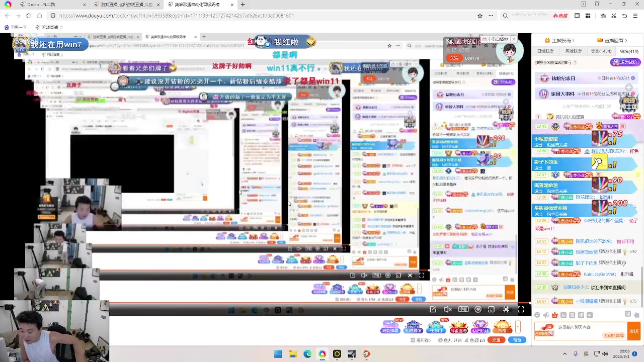Open the Windows Start menu

coord(278,354)
